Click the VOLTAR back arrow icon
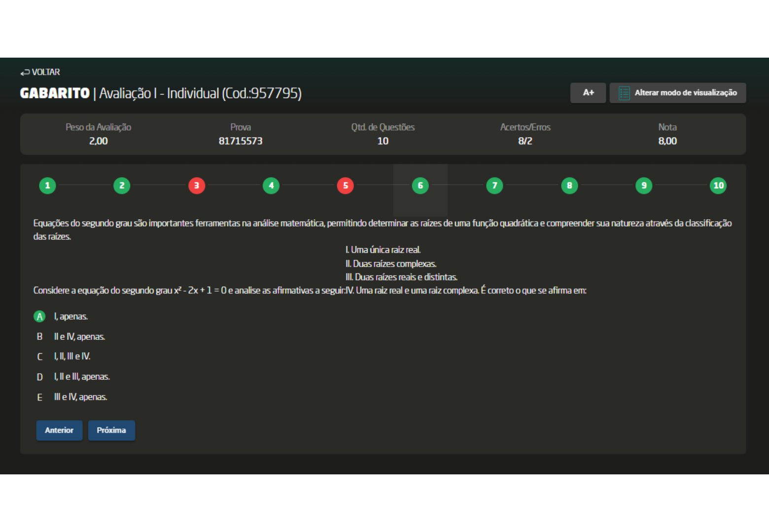769x532 pixels. pyautogui.click(x=25, y=72)
